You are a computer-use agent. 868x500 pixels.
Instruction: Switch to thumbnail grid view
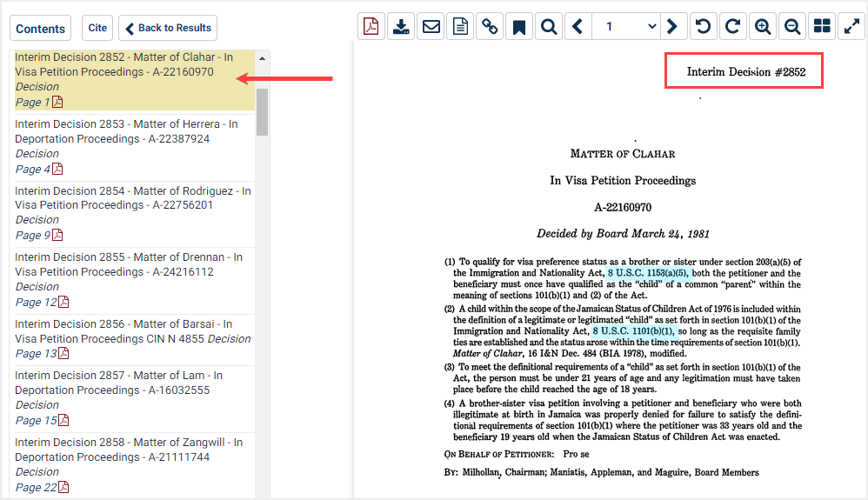822,27
